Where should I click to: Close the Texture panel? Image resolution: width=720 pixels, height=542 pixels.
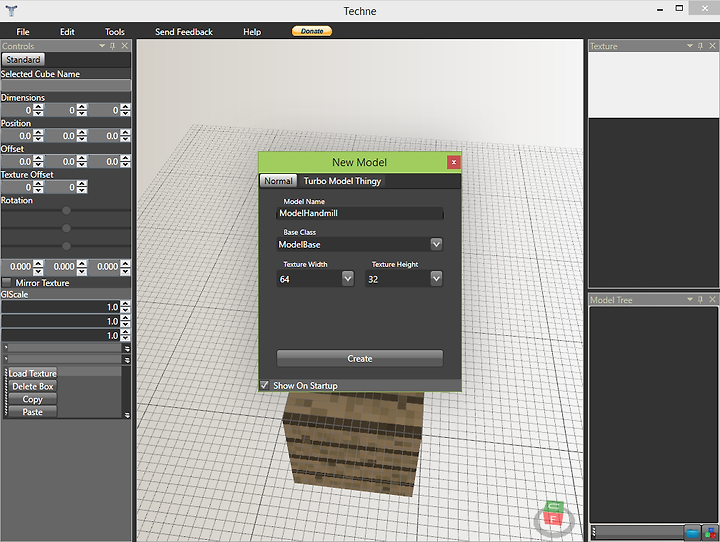click(x=712, y=46)
